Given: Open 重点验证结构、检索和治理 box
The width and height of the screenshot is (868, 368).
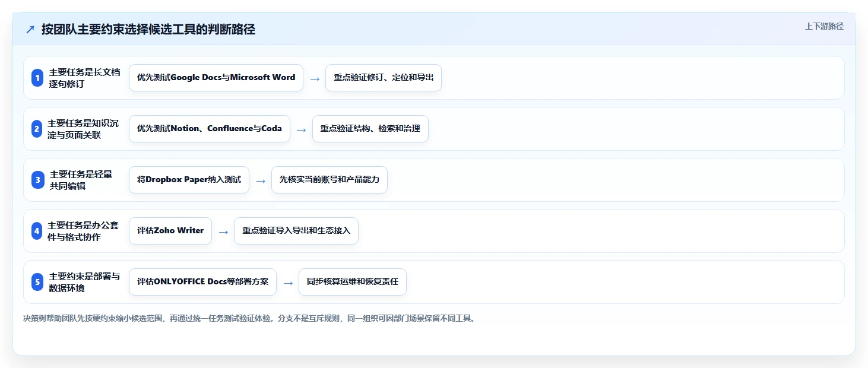Looking at the screenshot, I should pos(370,129).
